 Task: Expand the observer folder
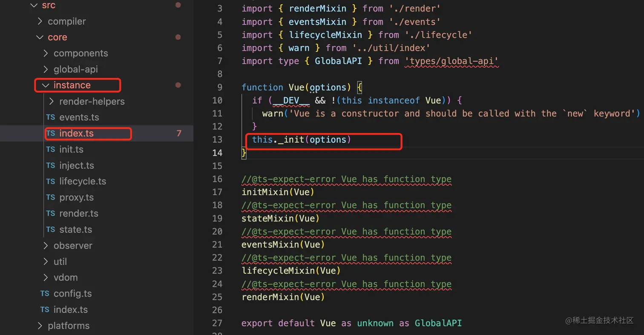[x=46, y=245]
